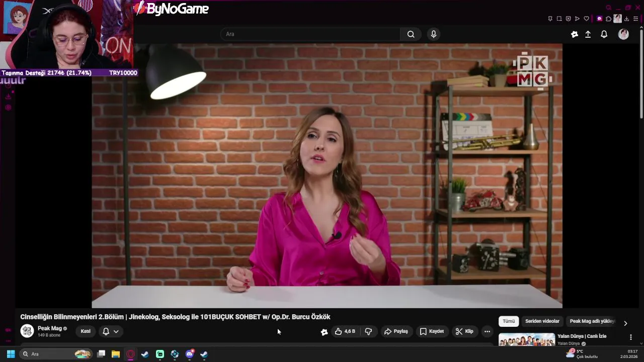This screenshot has width=644, height=362.
Task: Open notification bell dropdown beside Katıl
Action: tap(111, 331)
